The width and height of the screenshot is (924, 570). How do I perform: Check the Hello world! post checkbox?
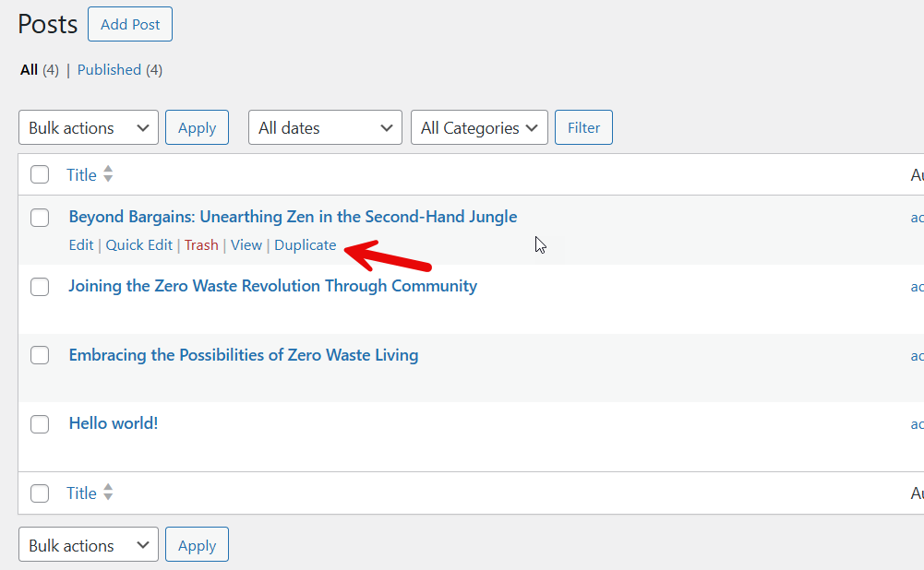click(x=40, y=424)
